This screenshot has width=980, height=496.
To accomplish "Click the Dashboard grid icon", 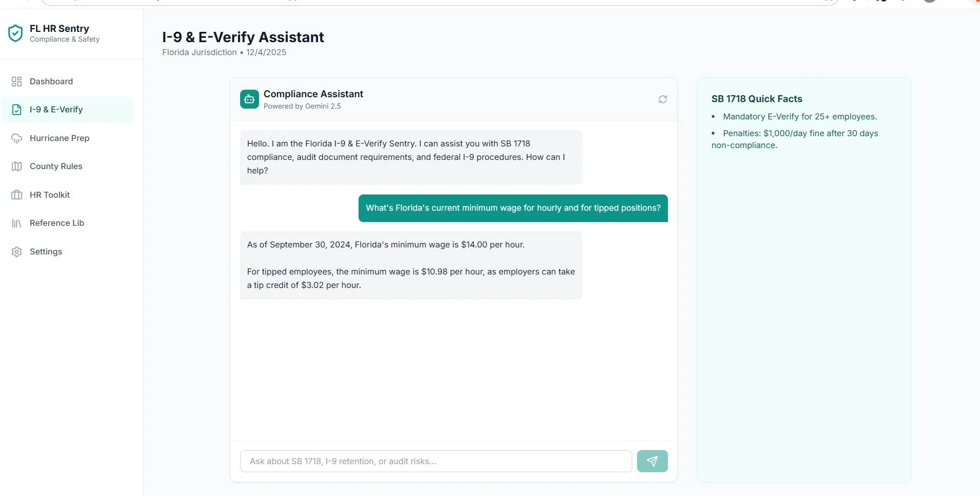I will point(17,82).
